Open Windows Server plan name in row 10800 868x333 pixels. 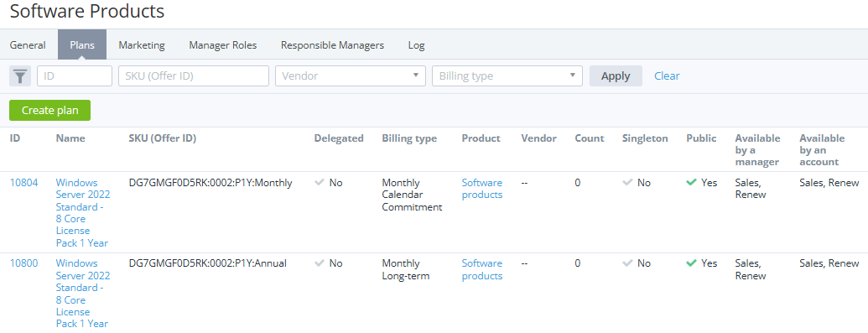pyautogui.click(x=82, y=293)
